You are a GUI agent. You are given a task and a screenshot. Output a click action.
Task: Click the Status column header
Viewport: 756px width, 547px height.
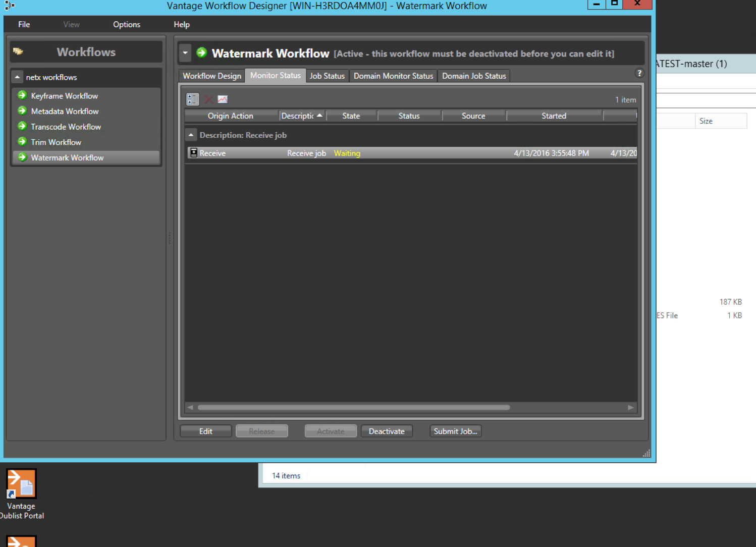pos(409,116)
